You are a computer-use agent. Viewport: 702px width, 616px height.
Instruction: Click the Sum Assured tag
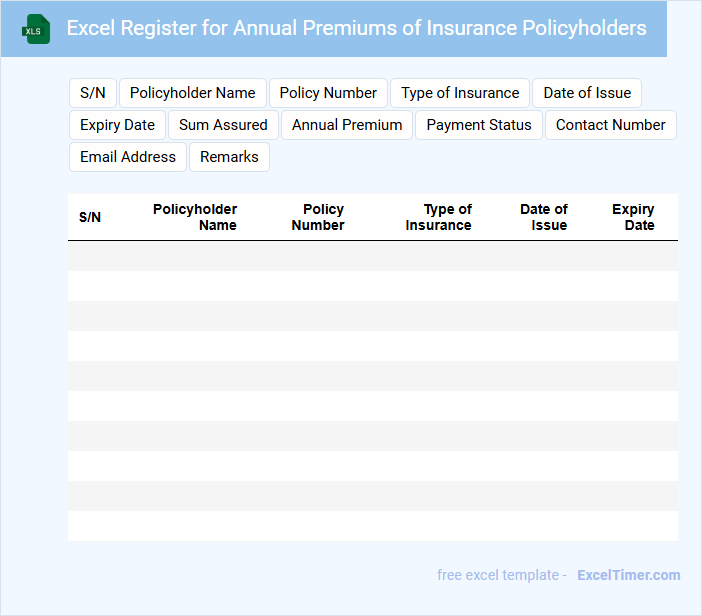click(223, 125)
